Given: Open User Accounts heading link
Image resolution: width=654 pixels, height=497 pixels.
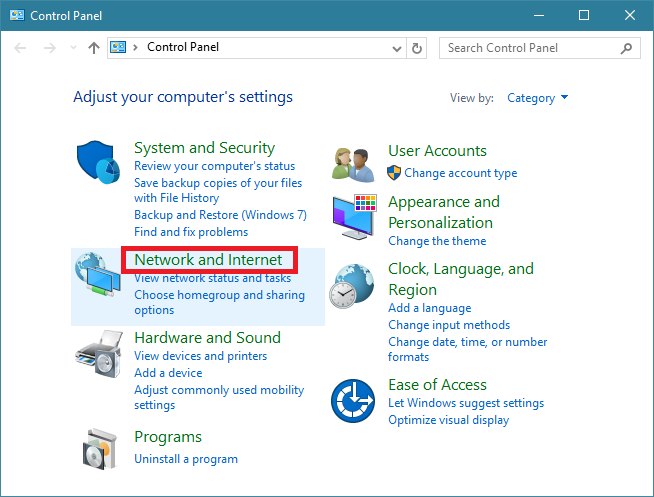Looking at the screenshot, I should (437, 151).
